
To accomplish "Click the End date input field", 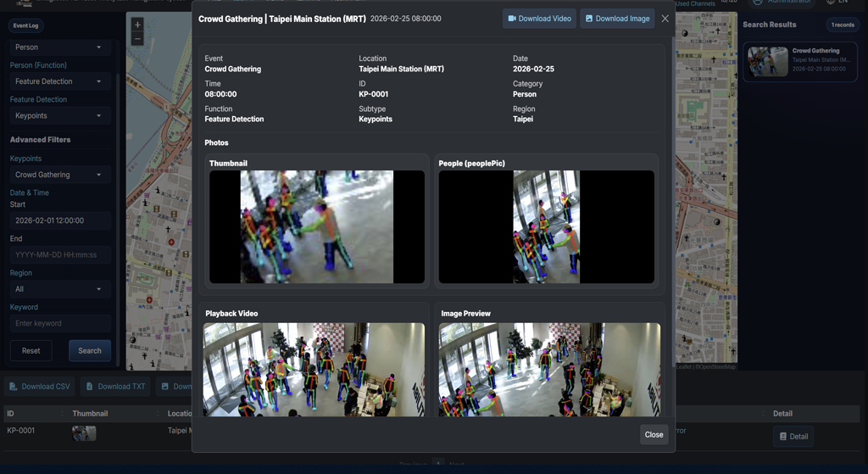I will point(60,254).
